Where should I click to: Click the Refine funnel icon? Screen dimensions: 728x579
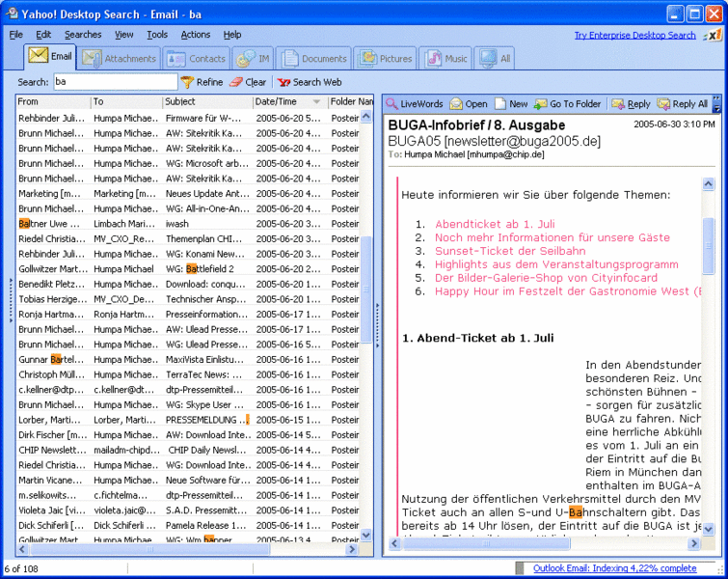pos(187,83)
